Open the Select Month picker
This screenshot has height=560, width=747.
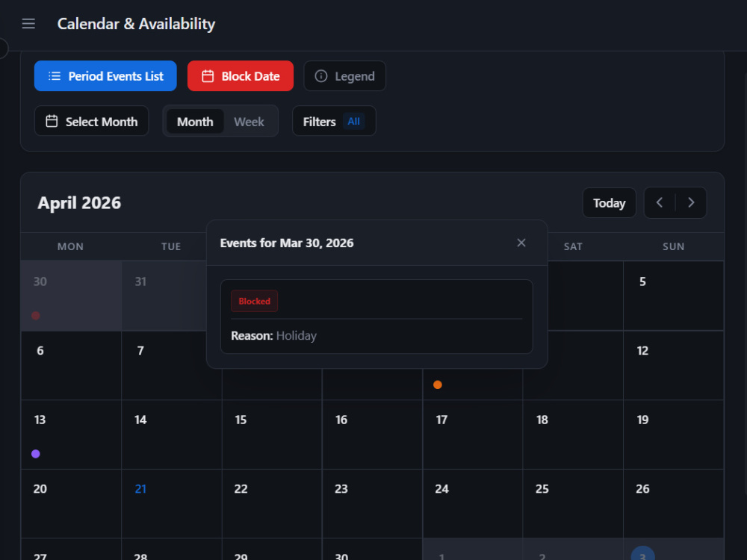(91, 121)
